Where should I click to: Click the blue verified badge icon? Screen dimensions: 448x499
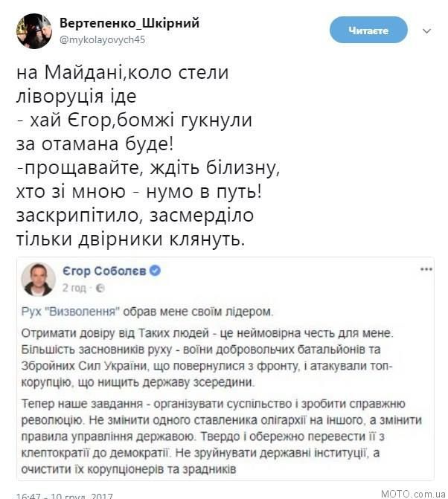pos(155,271)
